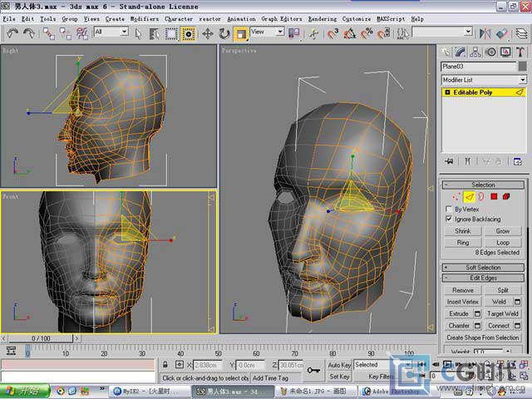The height and width of the screenshot is (399, 532).
Task: Choose the Select Object arrow tool
Action: tap(138, 33)
